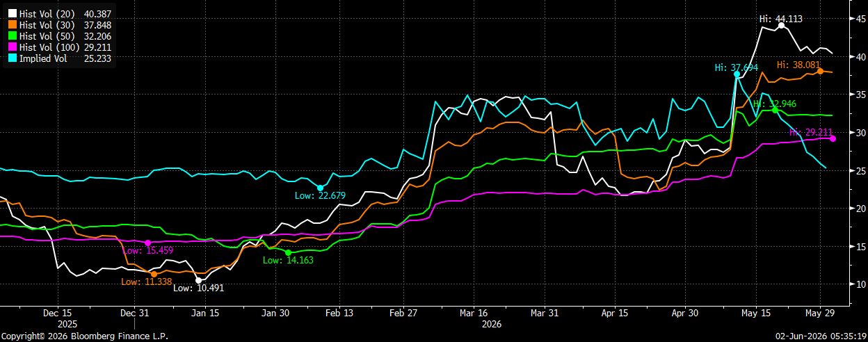Click the Low: 14.163 annotation label
This screenshot has height=342, width=868.
click(x=288, y=261)
